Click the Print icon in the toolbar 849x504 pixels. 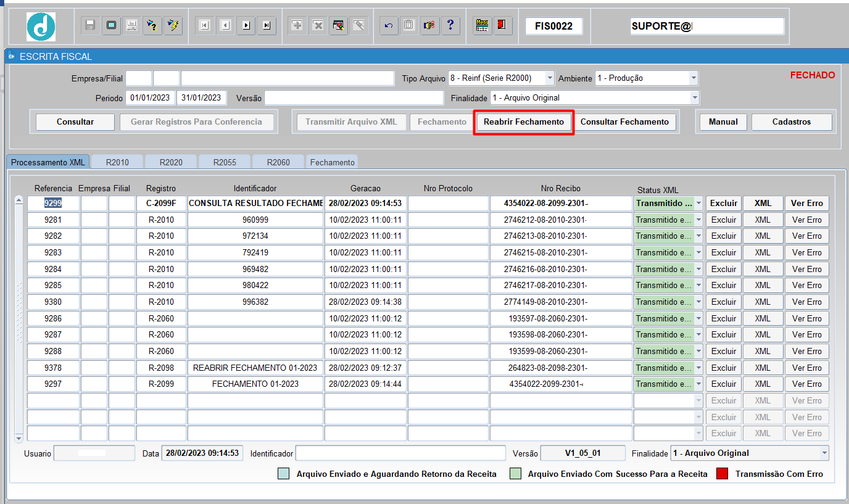pyautogui.click(x=131, y=26)
